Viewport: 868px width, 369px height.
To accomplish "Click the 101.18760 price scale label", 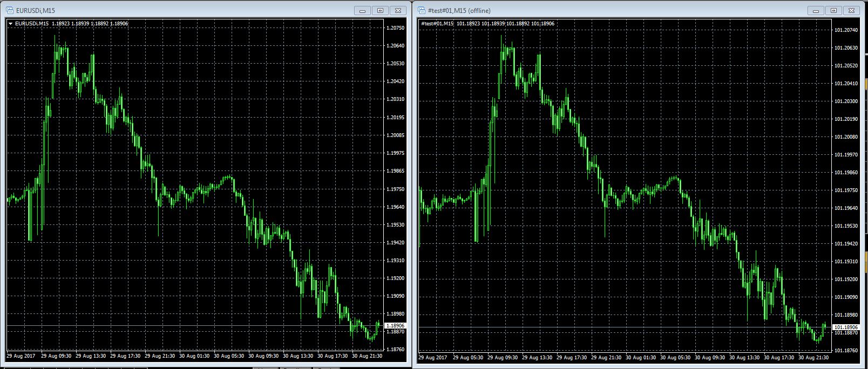I will tap(846, 351).
